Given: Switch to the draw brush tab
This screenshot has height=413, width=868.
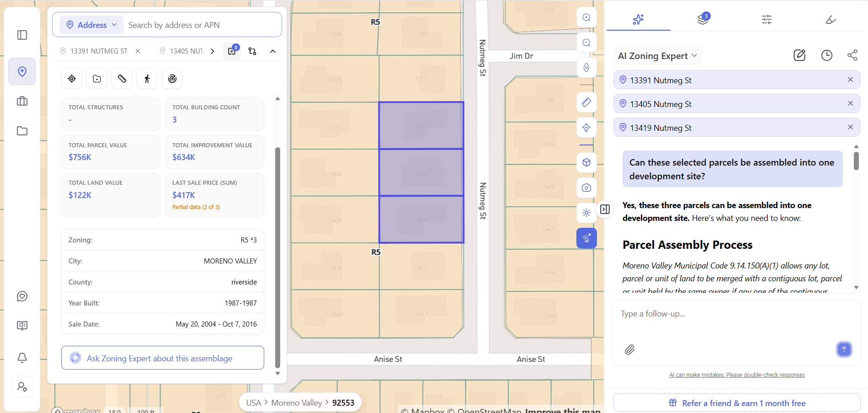Looking at the screenshot, I should (831, 19).
